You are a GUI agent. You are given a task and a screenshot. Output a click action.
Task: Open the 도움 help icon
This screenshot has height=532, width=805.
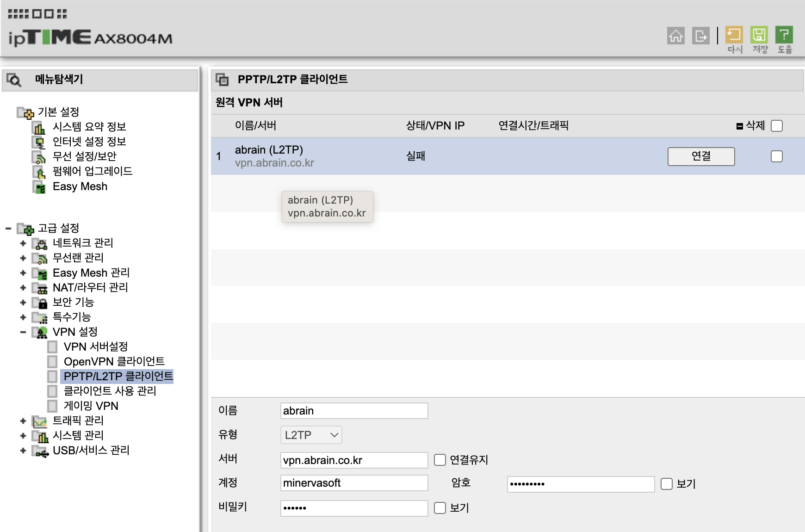click(784, 35)
